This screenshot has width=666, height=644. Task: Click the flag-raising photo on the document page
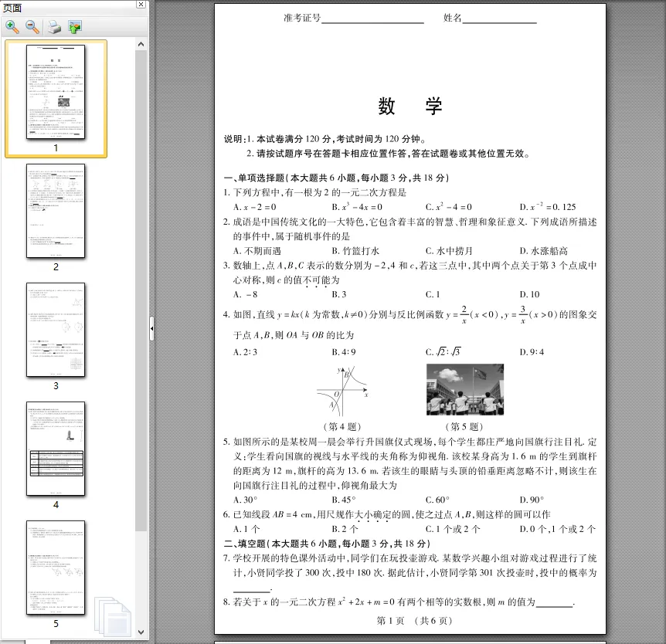(464, 388)
